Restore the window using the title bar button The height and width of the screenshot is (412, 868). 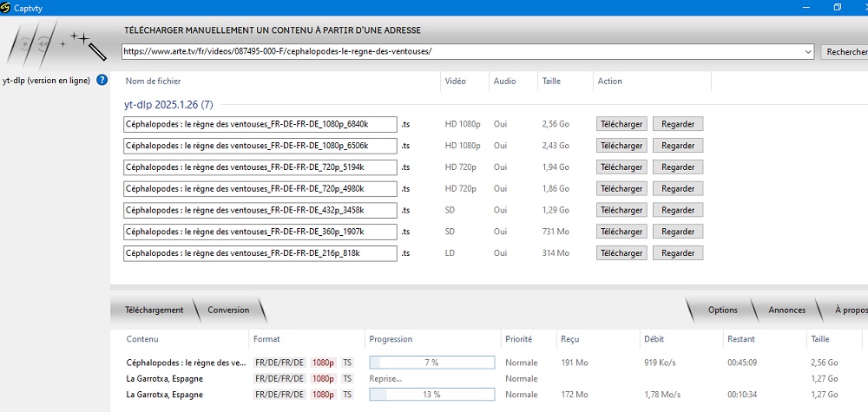838,7
